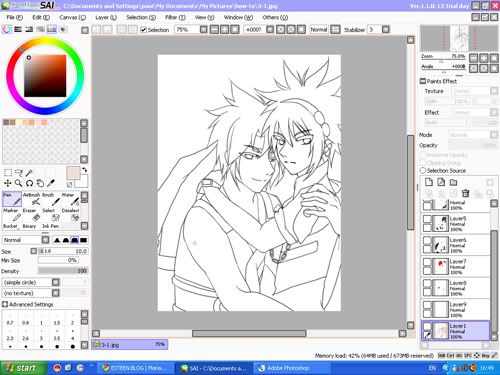Delete layer with the trash icon
500x375 pixels.
tap(466, 193)
